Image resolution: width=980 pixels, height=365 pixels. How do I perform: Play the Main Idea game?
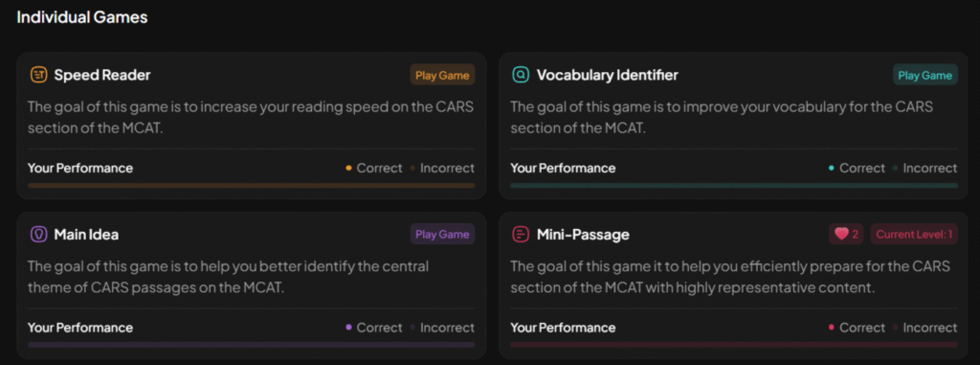pos(442,235)
